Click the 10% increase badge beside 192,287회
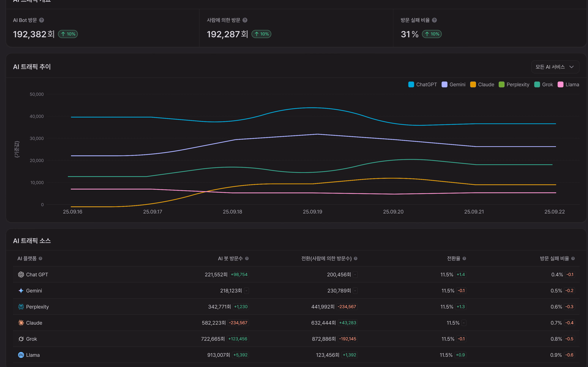This screenshot has width=588, height=367. (x=261, y=34)
